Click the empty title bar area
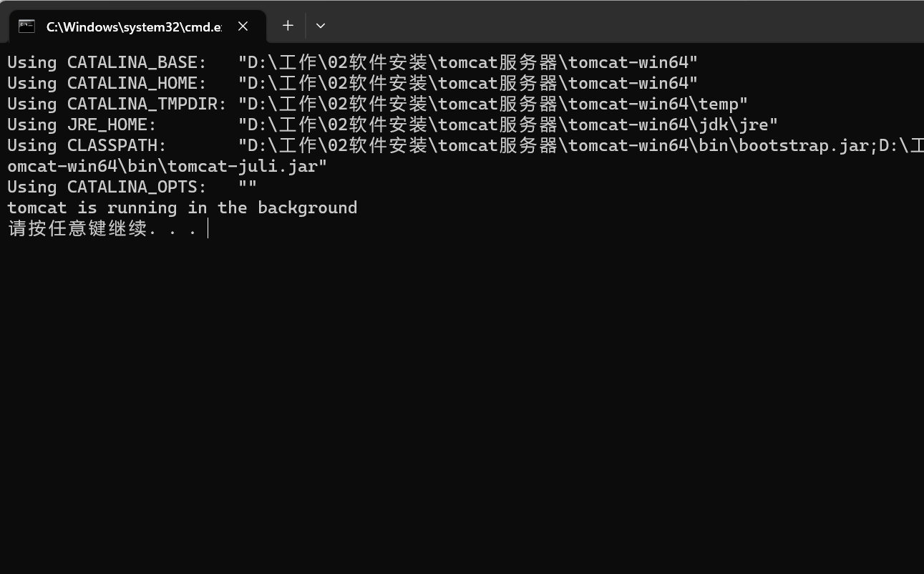 click(x=623, y=21)
